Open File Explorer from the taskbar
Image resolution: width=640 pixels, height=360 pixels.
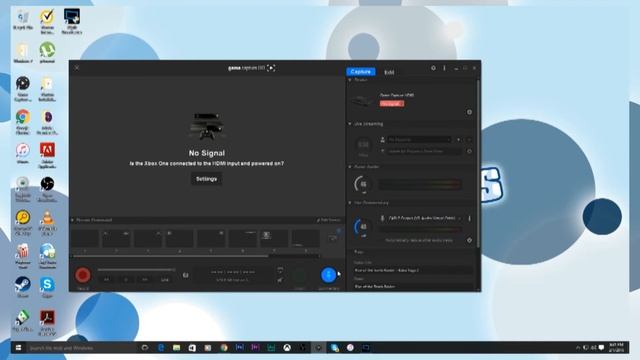click(x=176, y=348)
